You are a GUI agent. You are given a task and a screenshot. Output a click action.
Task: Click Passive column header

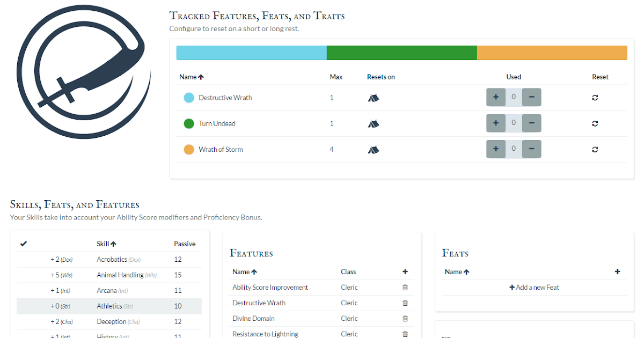pyautogui.click(x=185, y=244)
